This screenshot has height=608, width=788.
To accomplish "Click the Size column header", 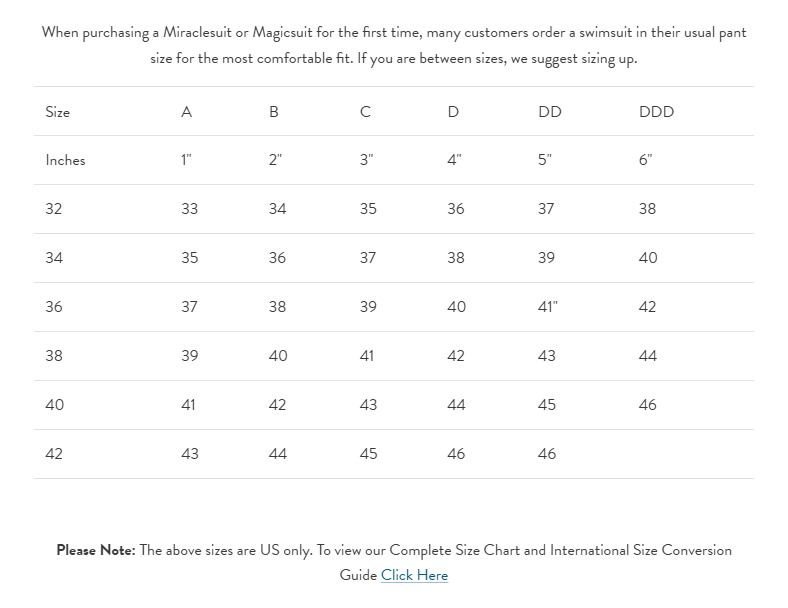I will [58, 112].
